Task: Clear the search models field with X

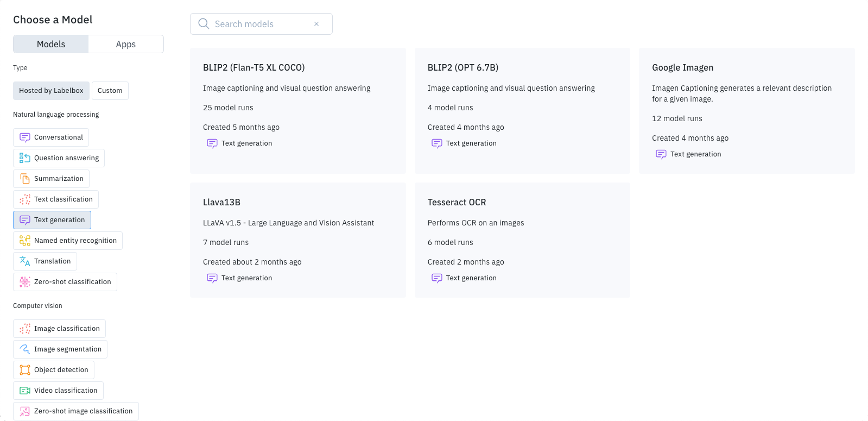Action: coord(316,24)
